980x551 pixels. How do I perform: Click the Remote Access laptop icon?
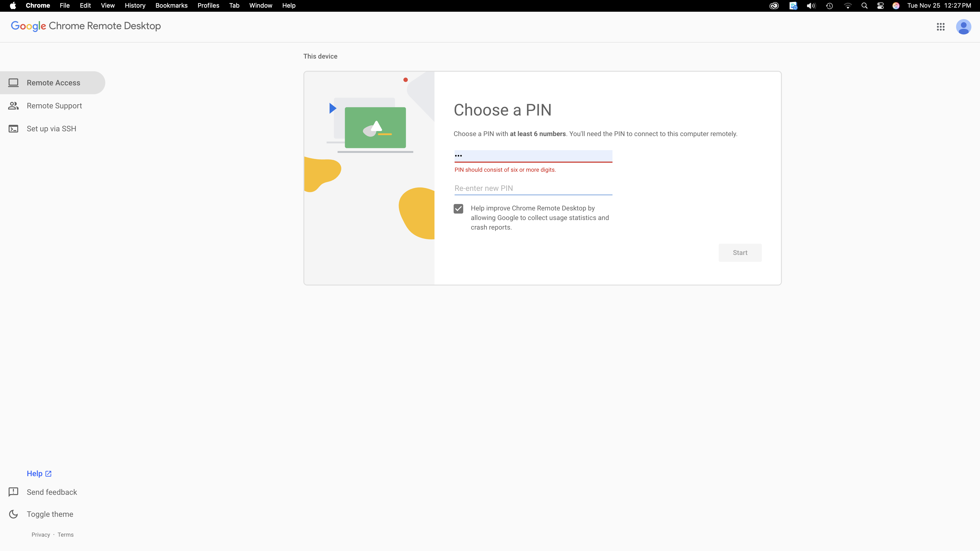click(13, 83)
